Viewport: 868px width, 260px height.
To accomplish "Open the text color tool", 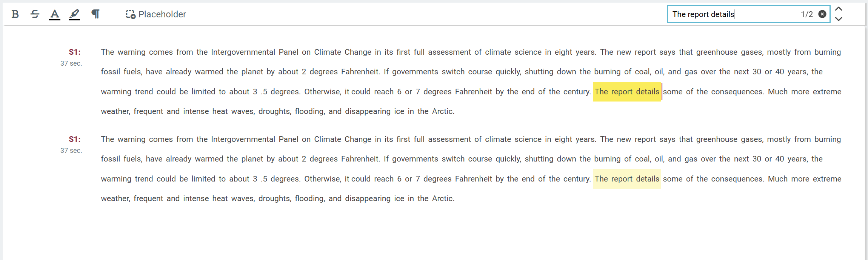I will [55, 14].
